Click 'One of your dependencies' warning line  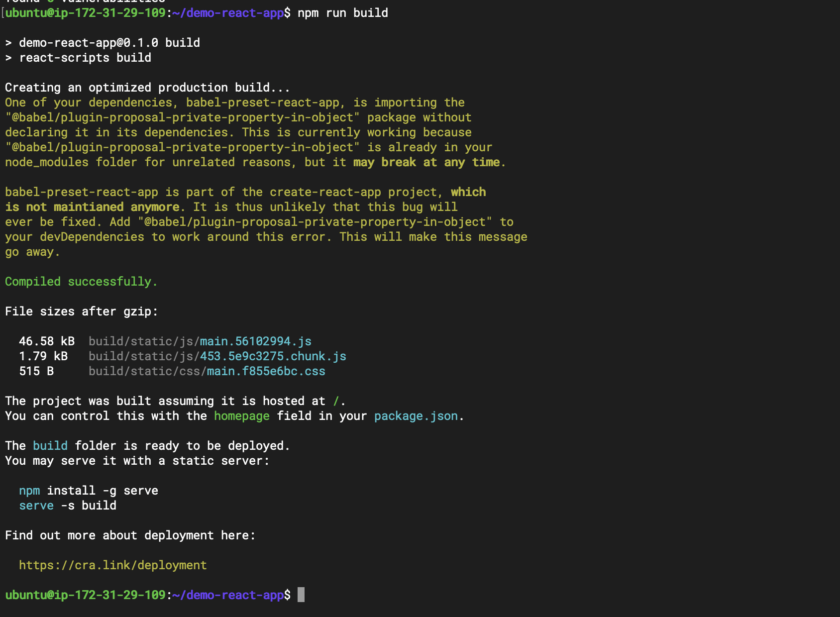click(235, 103)
